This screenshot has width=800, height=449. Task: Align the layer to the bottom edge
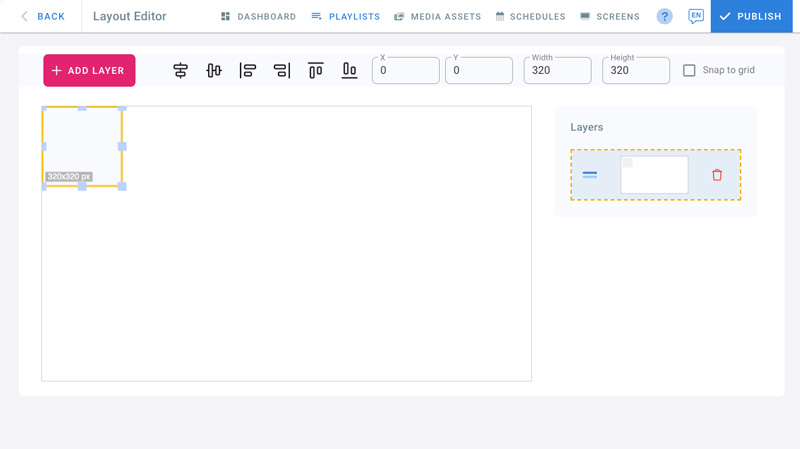(x=349, y=71)
